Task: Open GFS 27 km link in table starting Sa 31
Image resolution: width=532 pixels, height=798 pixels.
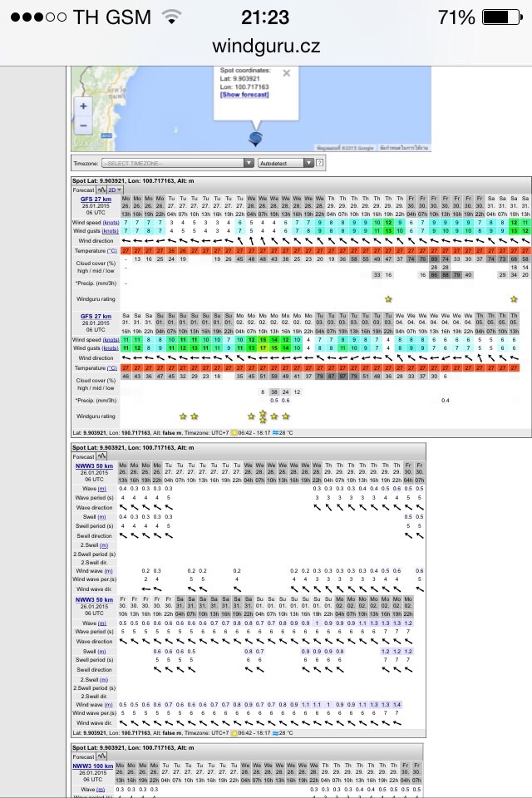Action: (x=96, y=317)
